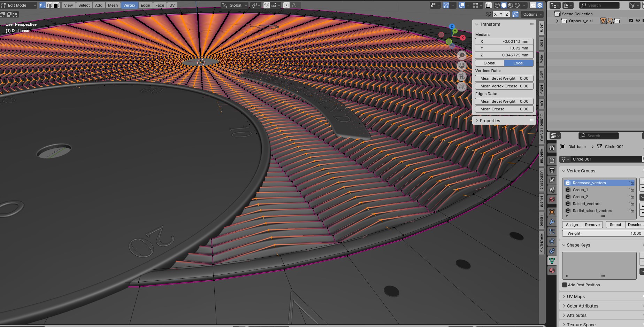644x327 pixels.
Task: Click Assign for vertex group
Action: [x=572, y=225]
